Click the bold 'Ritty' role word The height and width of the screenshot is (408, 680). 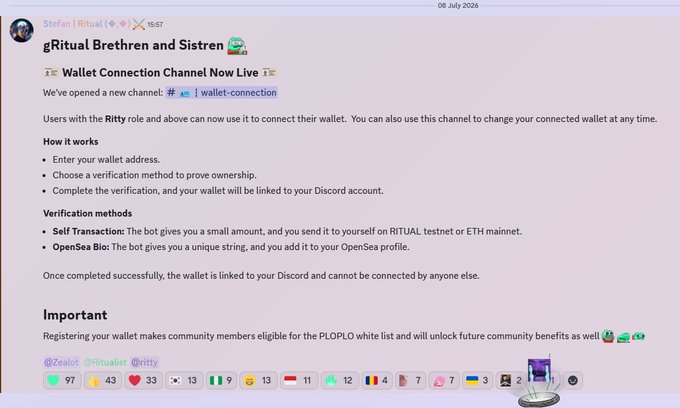115,119
